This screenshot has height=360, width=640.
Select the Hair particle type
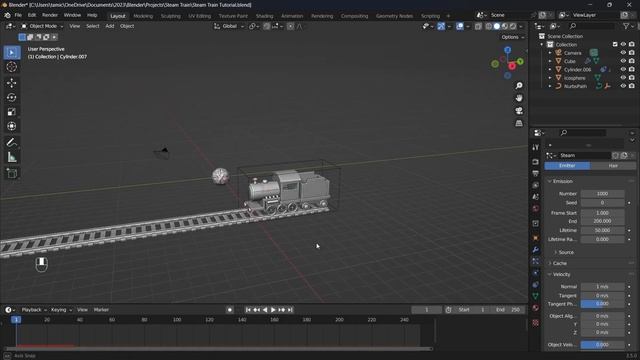pyautogui.click(x=613, y=166)
